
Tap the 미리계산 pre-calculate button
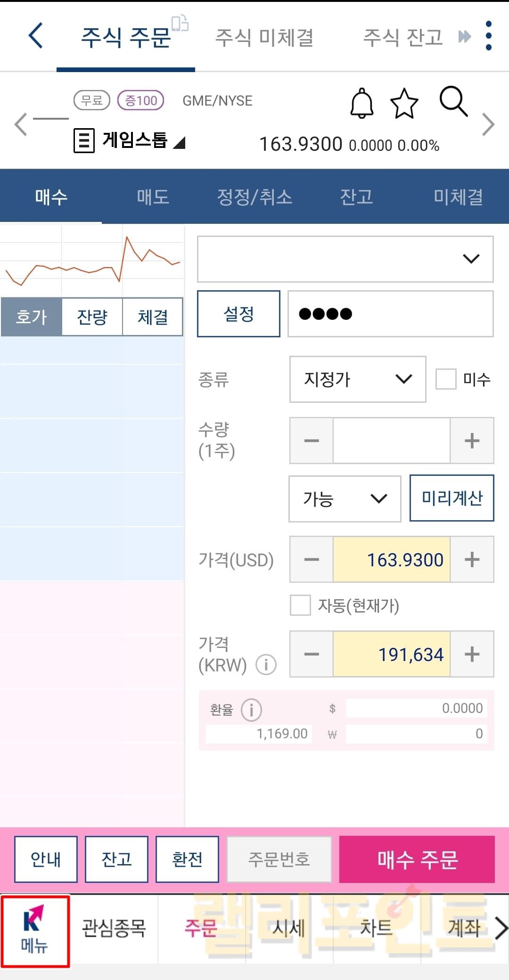pyautogui.click(x=452, y=498)
